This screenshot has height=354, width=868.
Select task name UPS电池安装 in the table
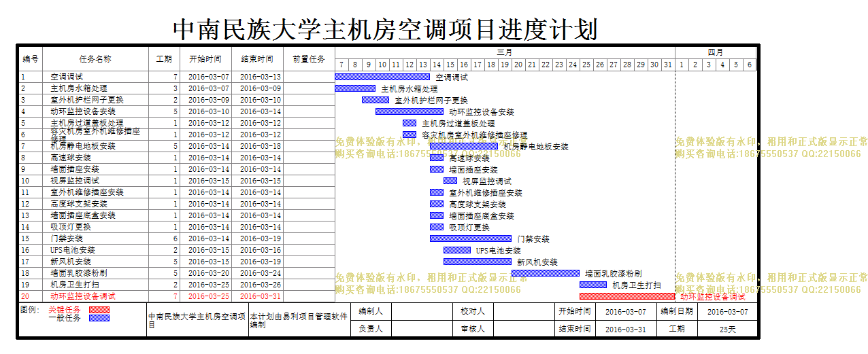pos(73,250)
